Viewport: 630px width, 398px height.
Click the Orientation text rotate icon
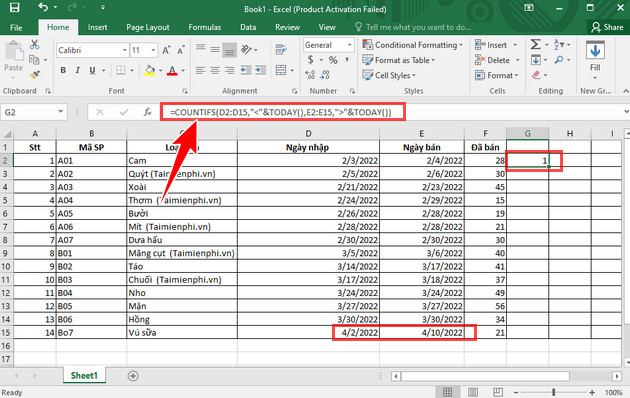(246, 50)
